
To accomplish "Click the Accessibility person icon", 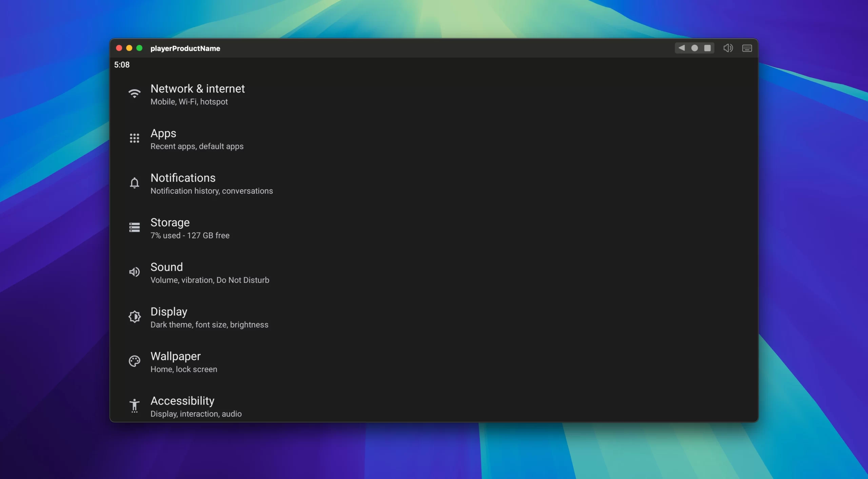I will [134, 405].
